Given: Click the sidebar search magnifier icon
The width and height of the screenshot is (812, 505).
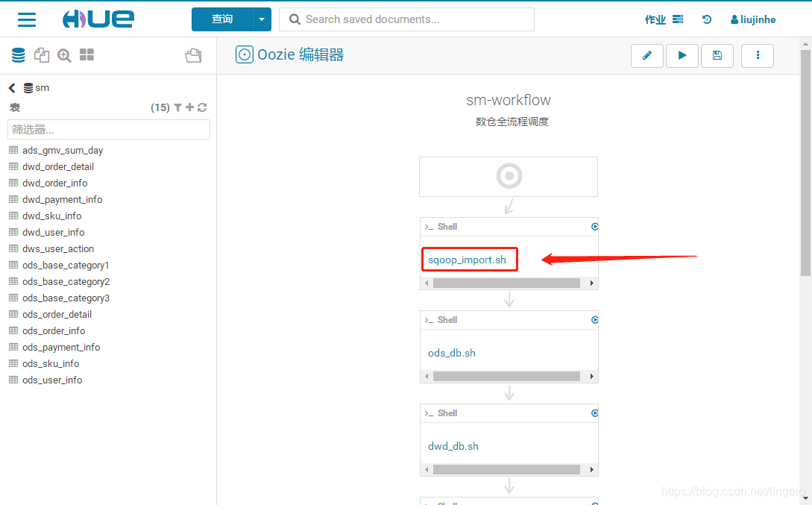Looking at the screenshot, I should [64, 55].
